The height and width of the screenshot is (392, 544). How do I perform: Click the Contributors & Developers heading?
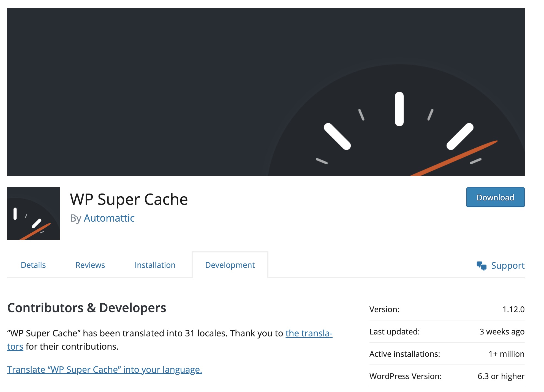point(87,307)
